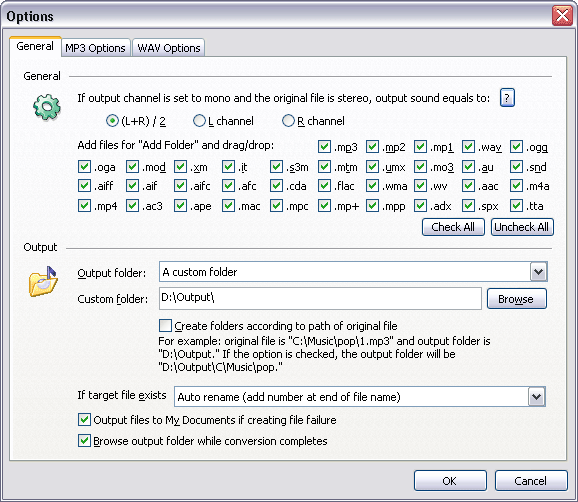Screen dimensions: 578x502
Task: Toggle the .aiff checkbox
Action: click(x=84, y=185)
